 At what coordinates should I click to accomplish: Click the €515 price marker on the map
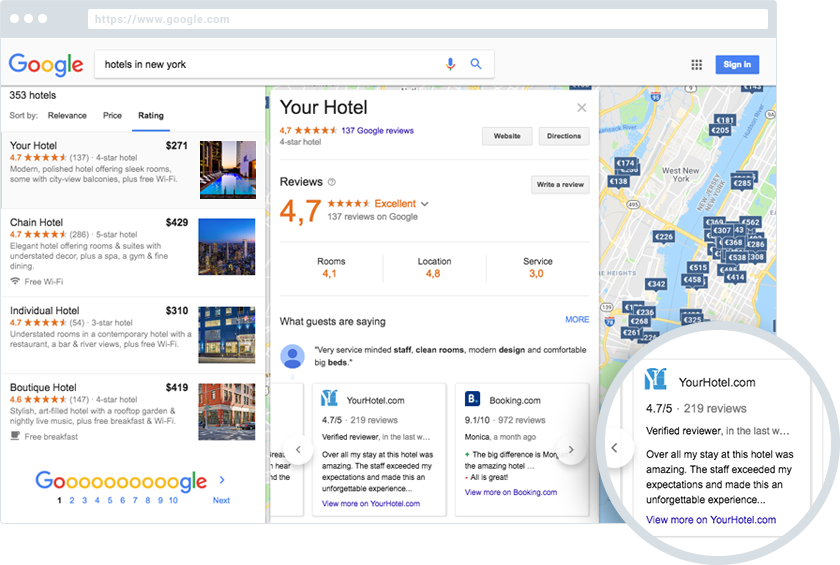[x=698, y=267]
